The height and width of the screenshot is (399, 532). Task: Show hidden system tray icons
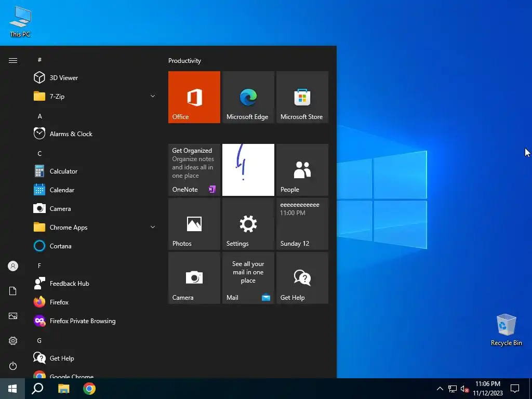440,389
